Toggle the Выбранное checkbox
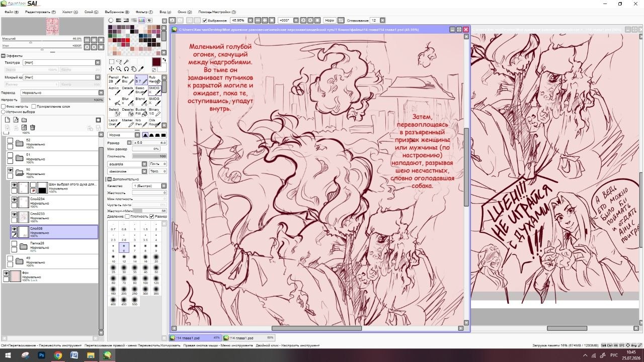Viewport: 644px width, 362px height. [x=205, y=21]
